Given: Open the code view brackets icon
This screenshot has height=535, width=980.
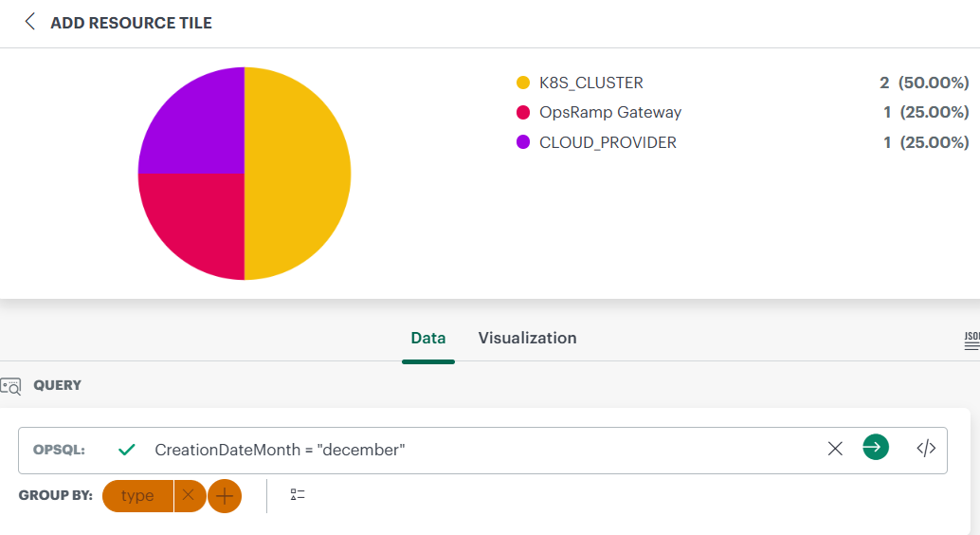Looking at the screenshot, I should point(926,449).
